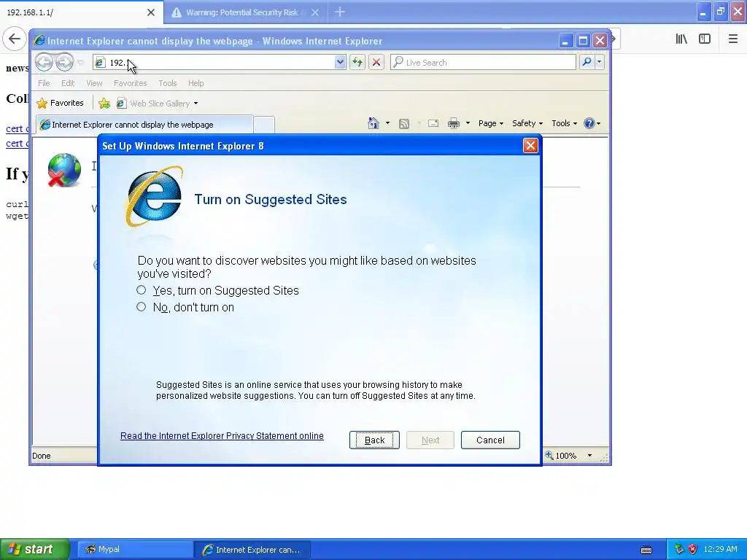The image size is (747, 560).
Task: Click the IE Print icon
Action: pyautogui.click(x=454, y=124)
